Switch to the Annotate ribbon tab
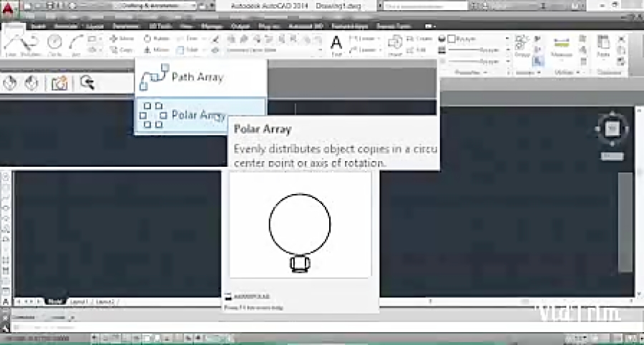The image size is (644, 345). coord(66,26)
